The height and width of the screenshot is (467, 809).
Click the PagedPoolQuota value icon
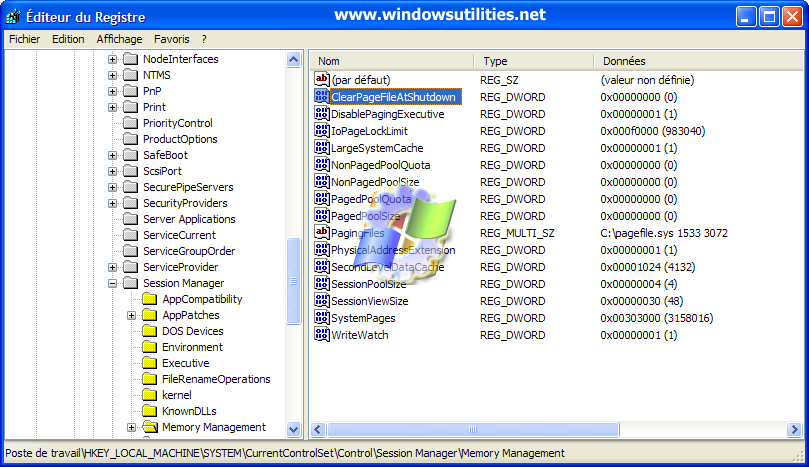click(x=321, y=199)
